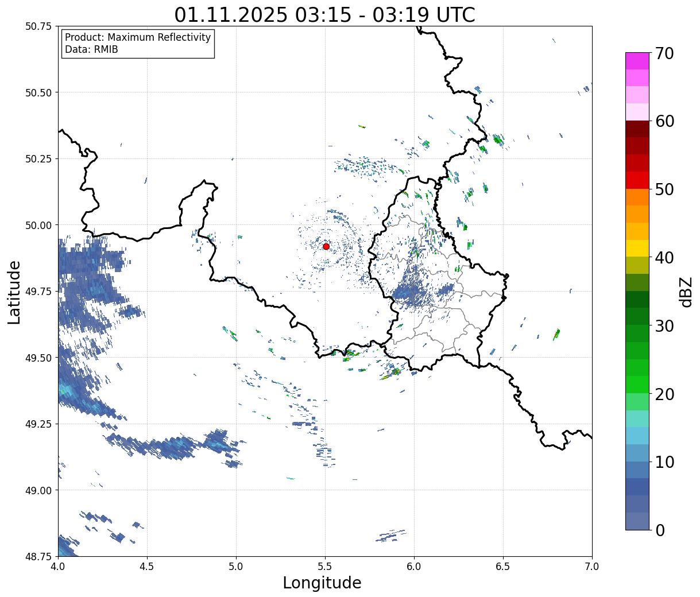Click the latitude tick label 50.50
Screen dimensions: 700x597
[38, 92]
